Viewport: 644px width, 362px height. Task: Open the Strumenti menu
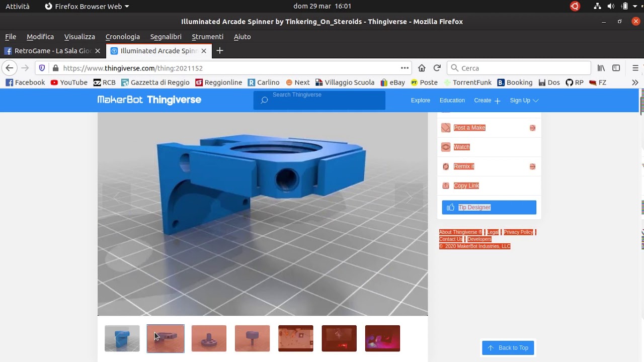(x=207, y=37)
